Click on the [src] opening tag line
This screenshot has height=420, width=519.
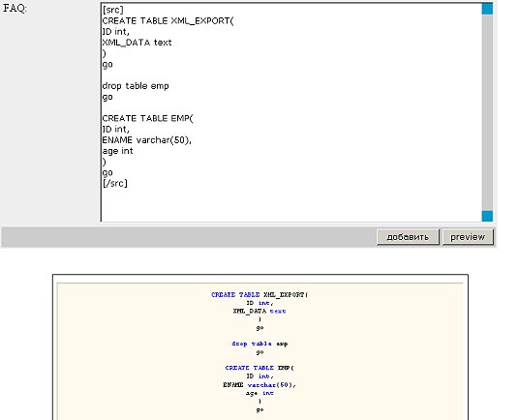113,10
